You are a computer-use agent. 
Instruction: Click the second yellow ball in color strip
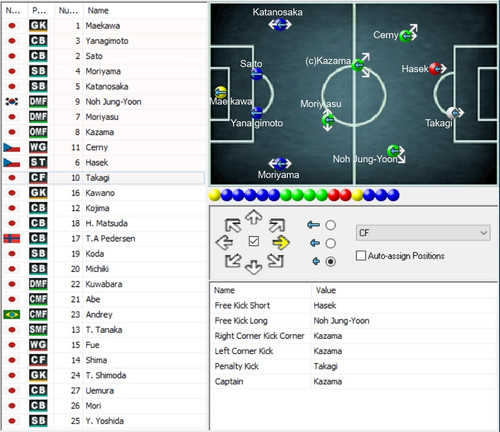[x=357, y=195]
